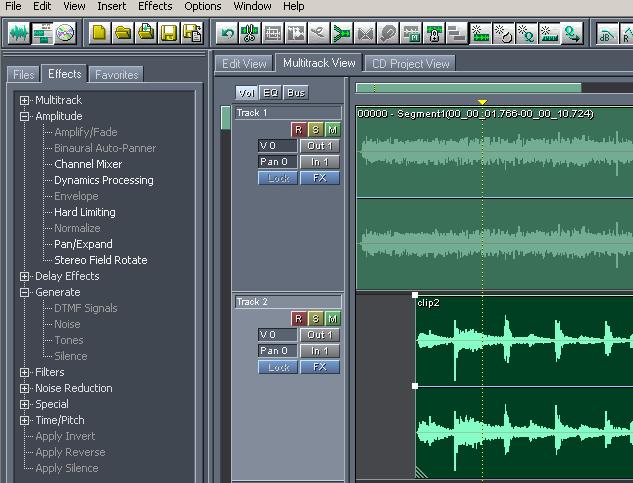Screen dimensions: 633x483
Task: Click the save-copy floppy with document icon
Action: click(193, 33)
